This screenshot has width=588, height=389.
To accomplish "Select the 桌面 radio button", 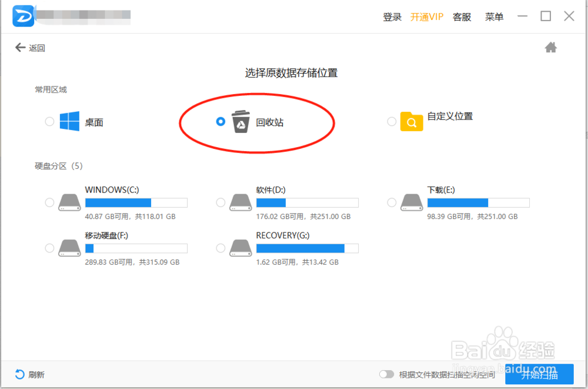I will [x=49, y=121].
